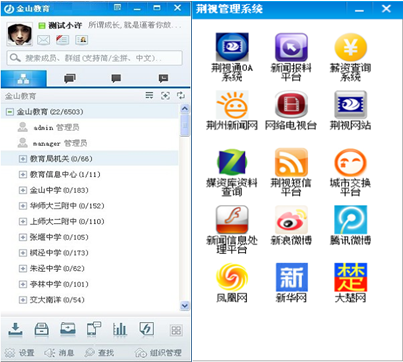Click the bar chart icon in bottom toolbar

click(x=120, y=329)
